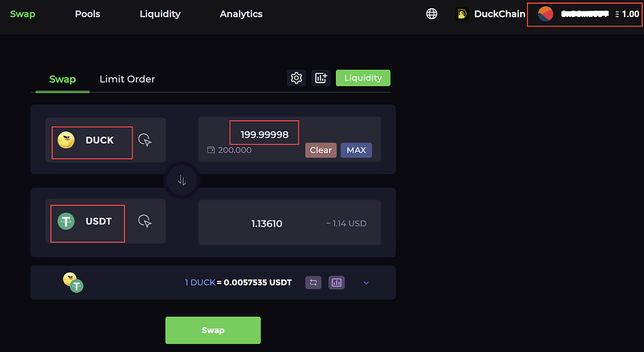Click the token picker cursor icon next to DUCK
This screenshot has width=644, height=352.
click(145, 140)
